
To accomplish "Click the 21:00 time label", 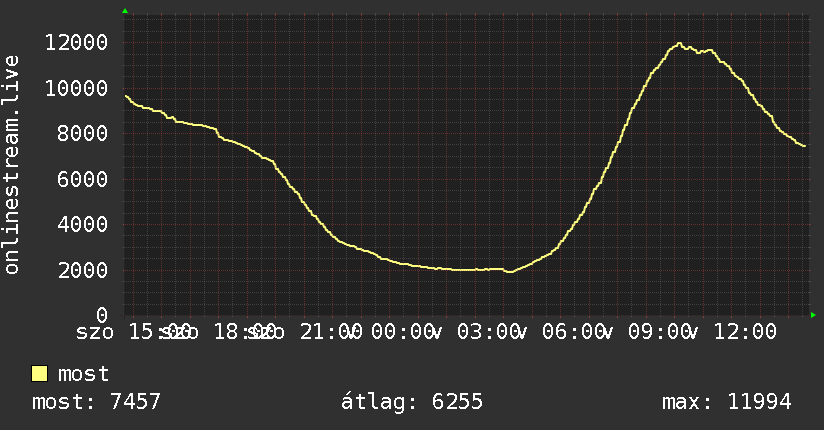I will tap(331, 332).
